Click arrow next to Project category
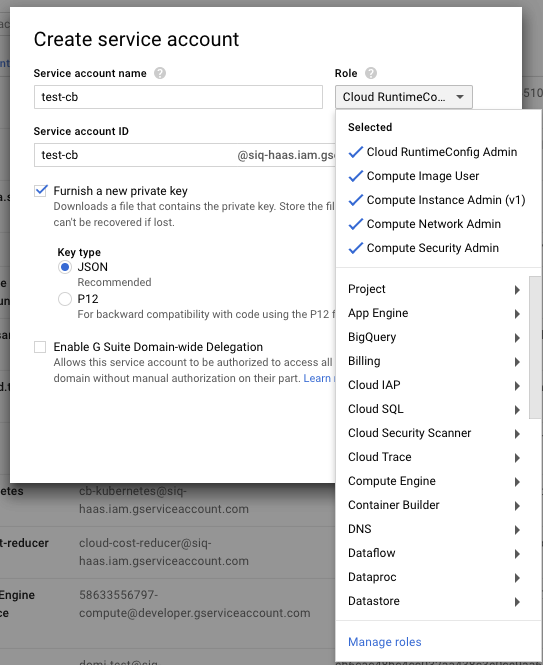The width and height of the screenshot is (543, 665). click(x=517, y=290)
